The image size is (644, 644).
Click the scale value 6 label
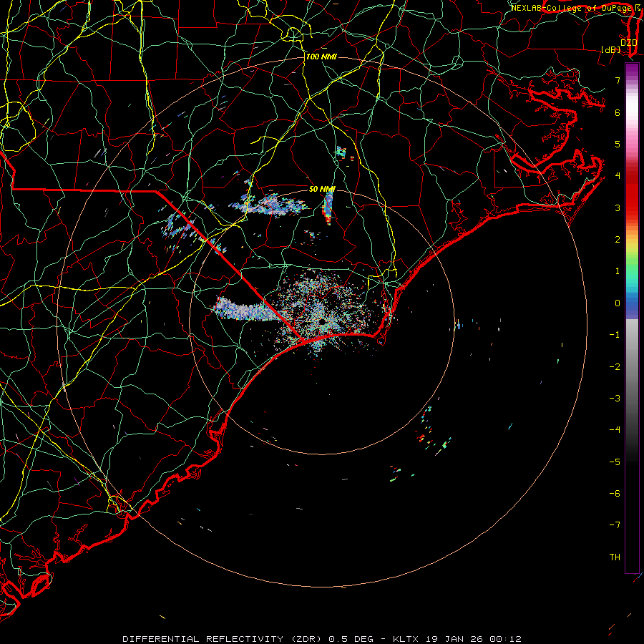pyautogui.click(x=618, y=112)
